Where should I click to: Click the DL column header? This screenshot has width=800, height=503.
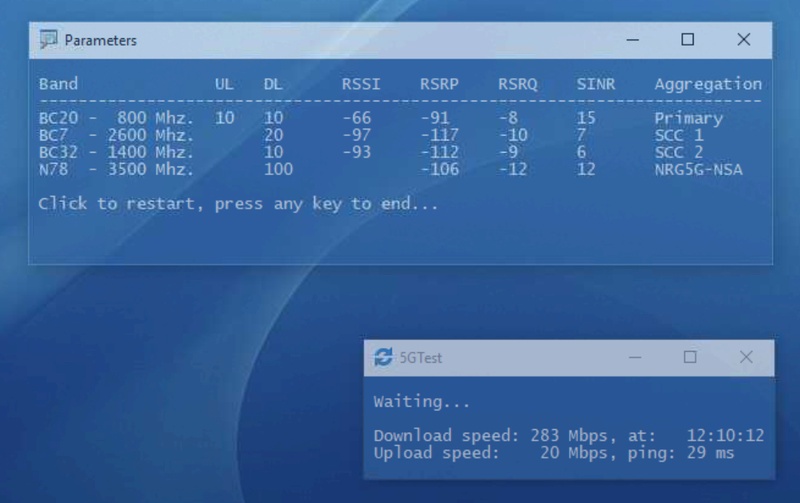tap(273, 84)
